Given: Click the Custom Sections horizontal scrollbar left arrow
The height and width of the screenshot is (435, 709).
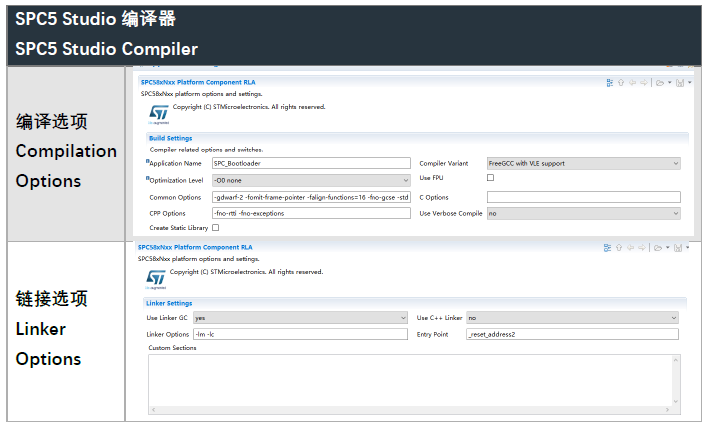Looking at the screenshot, I should pyautogui.click(x=154, y=410).
